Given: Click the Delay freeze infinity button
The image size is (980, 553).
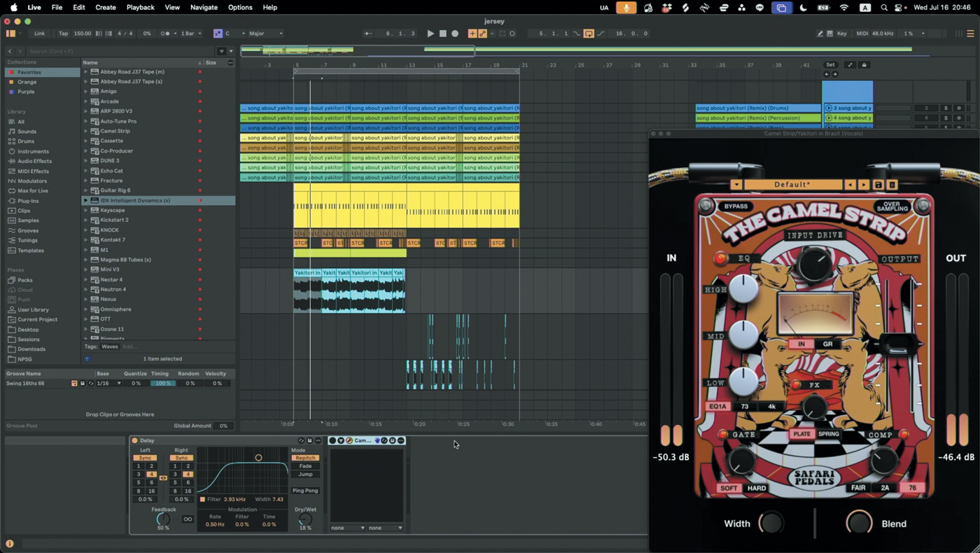Looking at the screenshot, I should (x=188, y=519).
